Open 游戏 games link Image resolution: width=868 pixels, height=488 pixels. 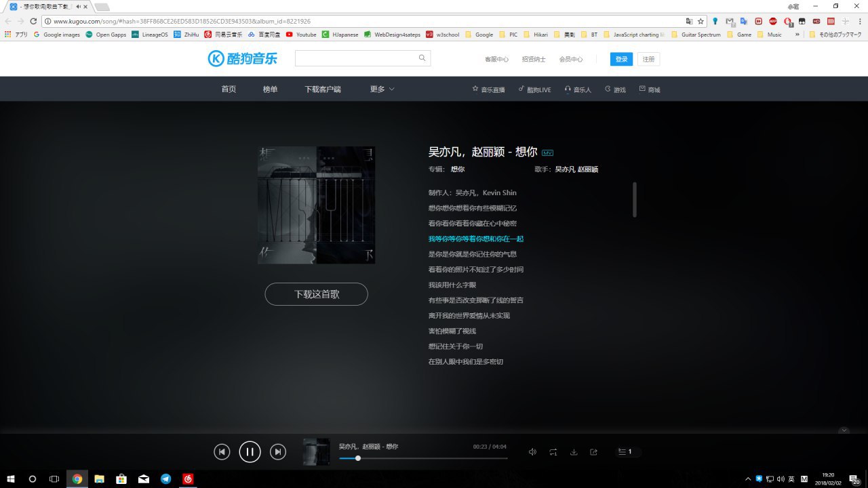(616, 89)
